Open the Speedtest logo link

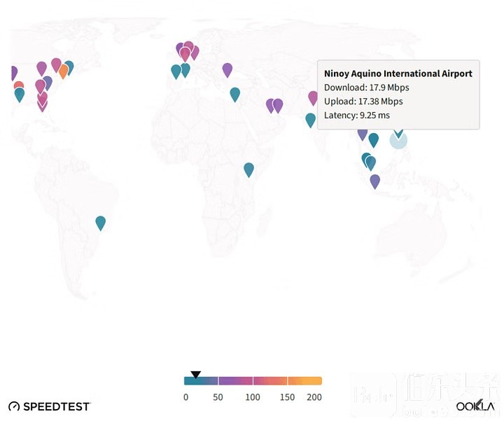pos(49,406)
